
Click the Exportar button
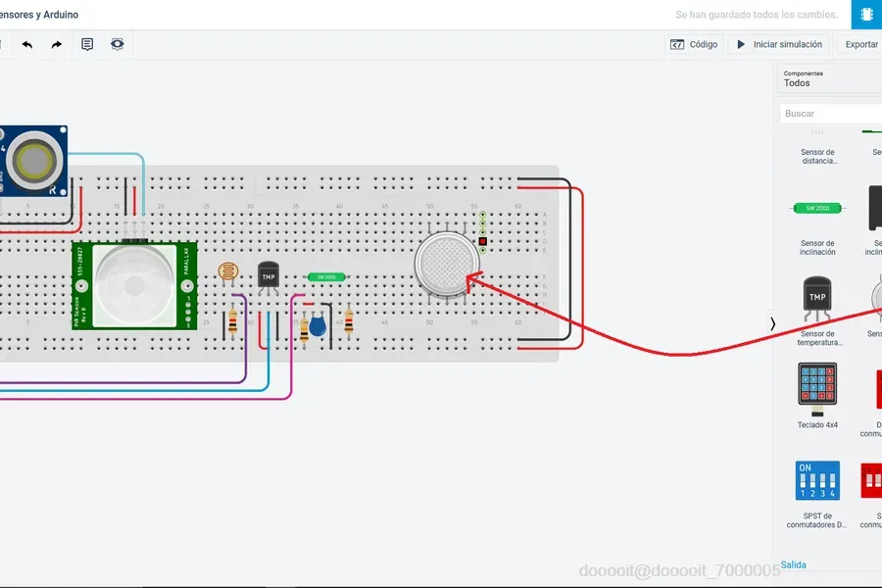pyautogui.click(x=860, y=44)
